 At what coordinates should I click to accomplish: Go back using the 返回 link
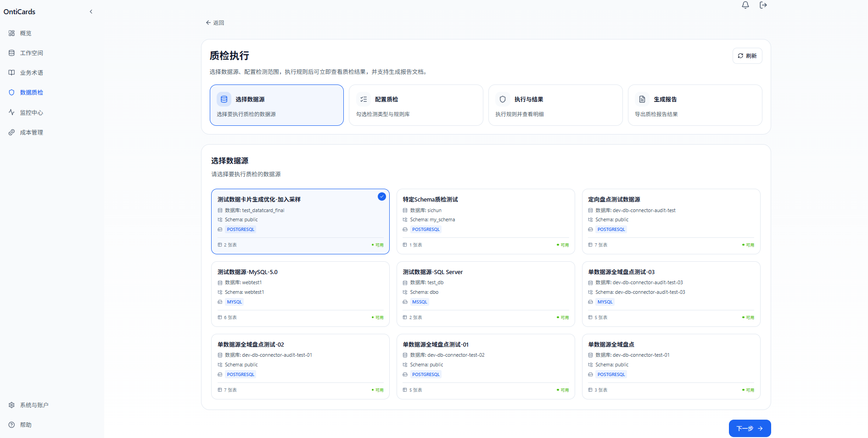215,22
